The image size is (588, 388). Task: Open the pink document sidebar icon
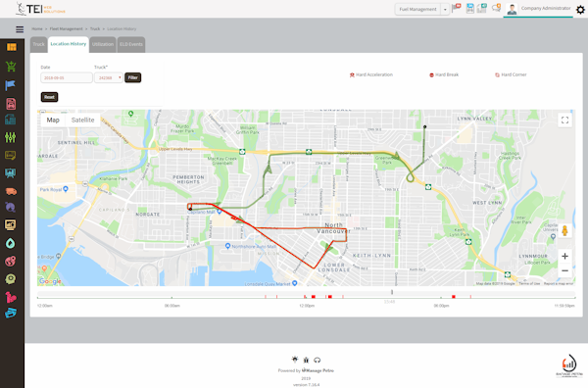point(11,104)
